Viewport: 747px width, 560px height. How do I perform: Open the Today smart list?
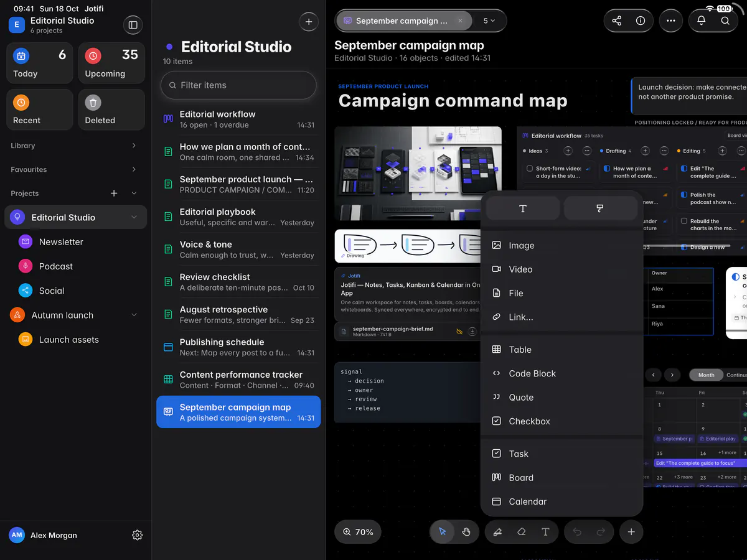coord(39,63)
